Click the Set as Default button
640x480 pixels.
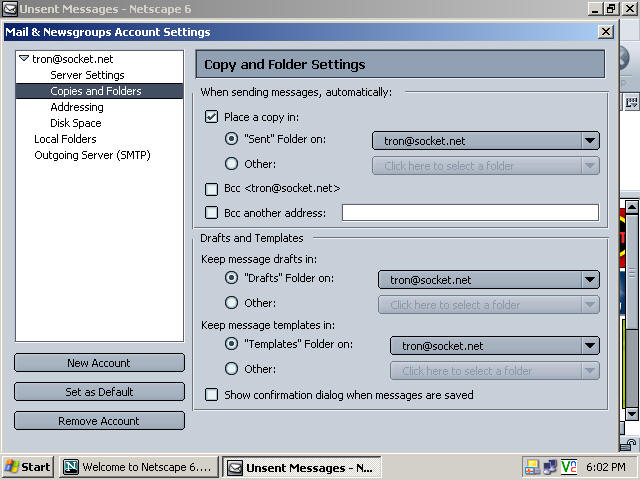tap(99, 392)
